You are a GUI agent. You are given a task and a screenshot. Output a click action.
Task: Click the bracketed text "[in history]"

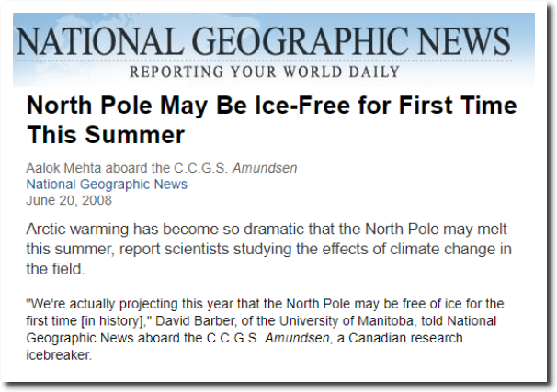point(113,320)
